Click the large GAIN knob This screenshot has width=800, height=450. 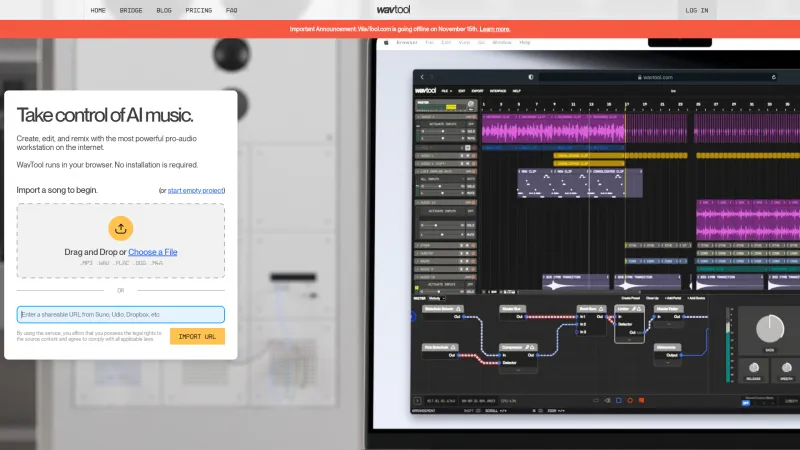click(x=770, y=329)
